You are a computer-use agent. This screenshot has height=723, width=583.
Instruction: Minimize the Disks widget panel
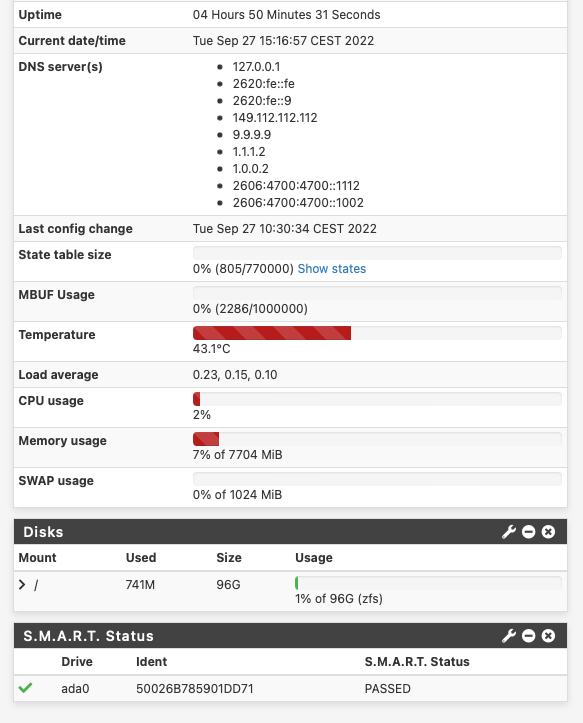point(529,532)
